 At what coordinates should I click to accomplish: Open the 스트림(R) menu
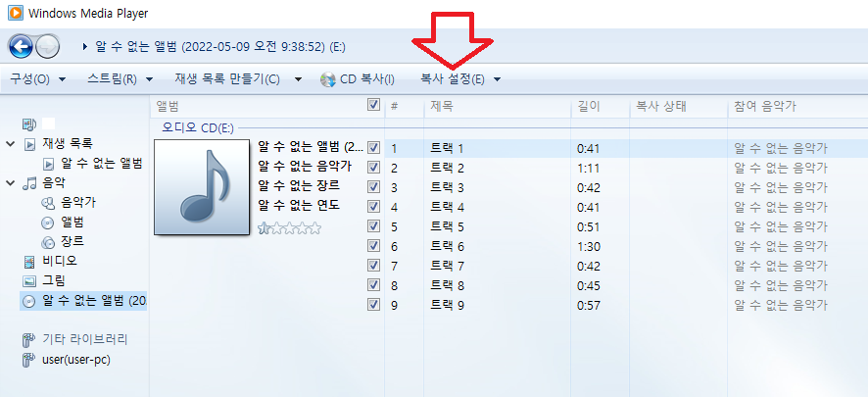(120, 79)
